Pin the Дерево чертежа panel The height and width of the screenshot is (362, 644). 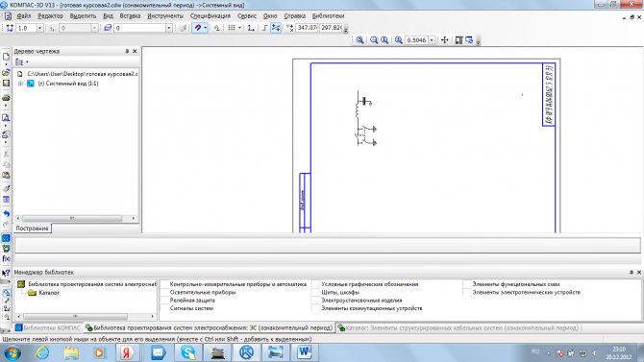(x=127, y=51)
